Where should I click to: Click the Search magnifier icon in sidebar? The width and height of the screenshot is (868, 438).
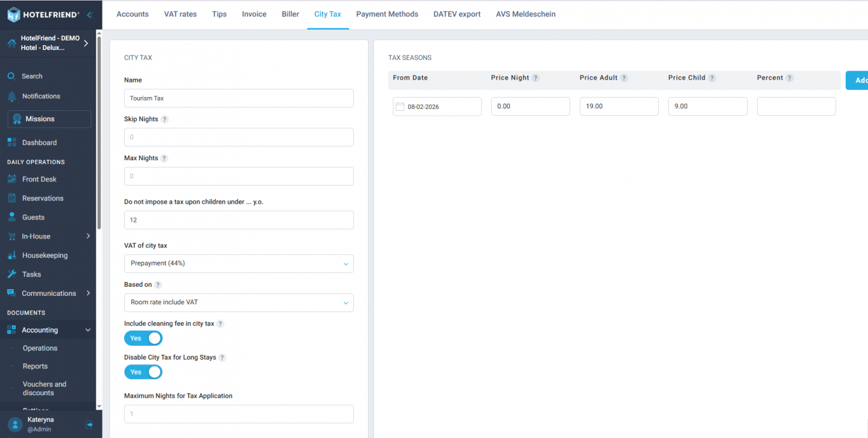pyautogui.click(x=11, y=77)
